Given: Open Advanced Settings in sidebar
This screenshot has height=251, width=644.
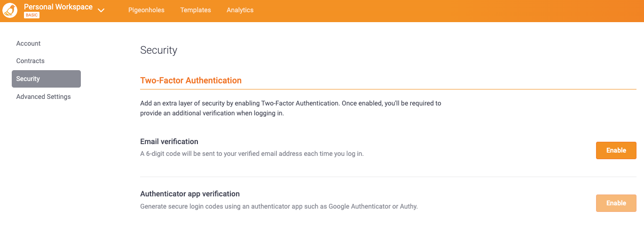Looking at the screenshot, I should coord(43,97).
